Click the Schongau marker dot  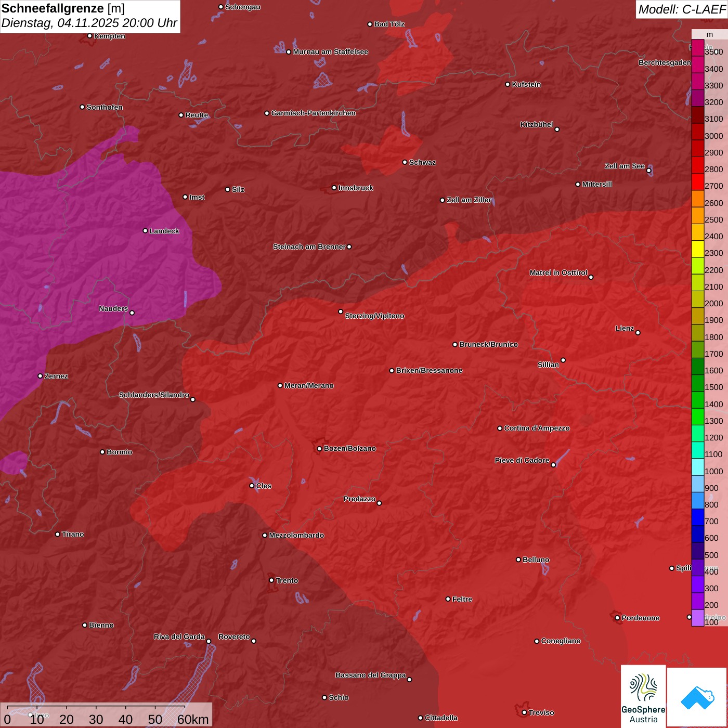(x=221, y=7)
